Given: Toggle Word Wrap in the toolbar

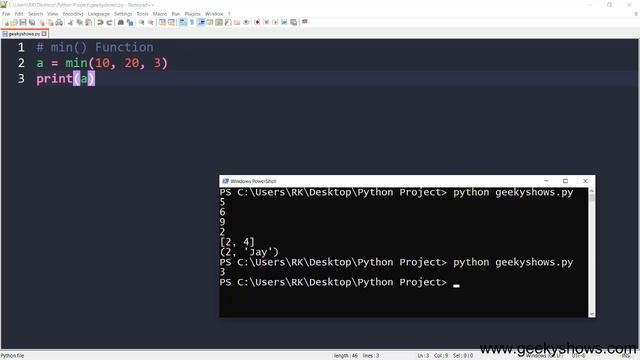Looking at the screenshot, I should 182,22.
